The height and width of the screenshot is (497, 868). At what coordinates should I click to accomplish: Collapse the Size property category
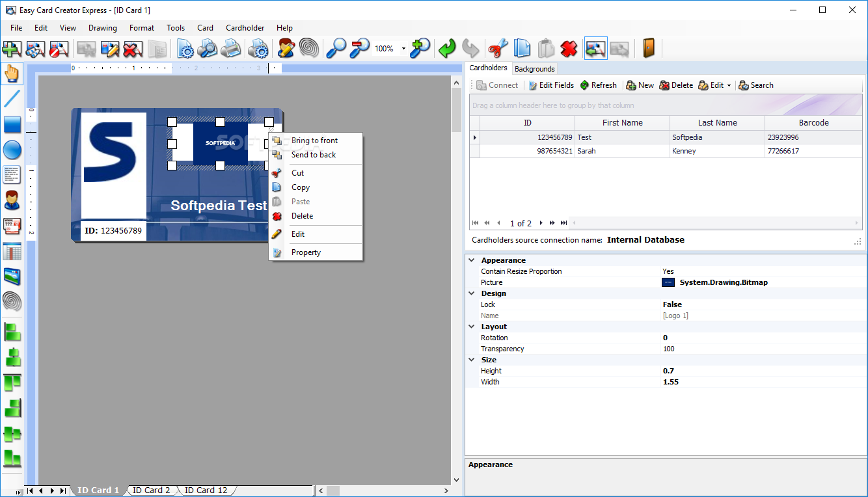(x=472, y=360)
